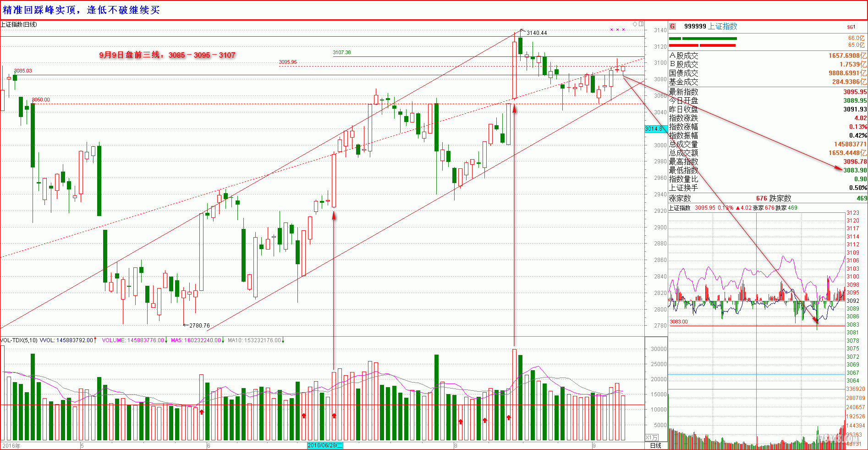Click the VVOL: 145883792.00 value
The image size is (868, 450).
[66, 340]
